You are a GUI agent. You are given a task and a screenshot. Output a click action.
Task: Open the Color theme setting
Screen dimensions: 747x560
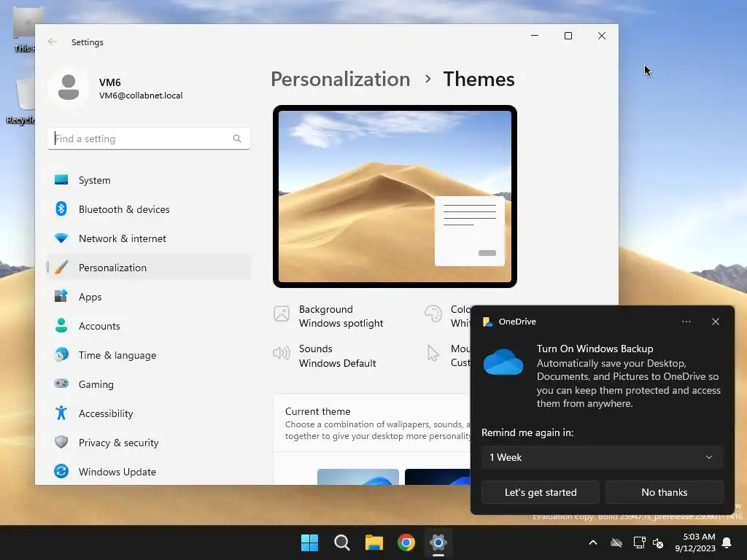(x=447, y=316)
